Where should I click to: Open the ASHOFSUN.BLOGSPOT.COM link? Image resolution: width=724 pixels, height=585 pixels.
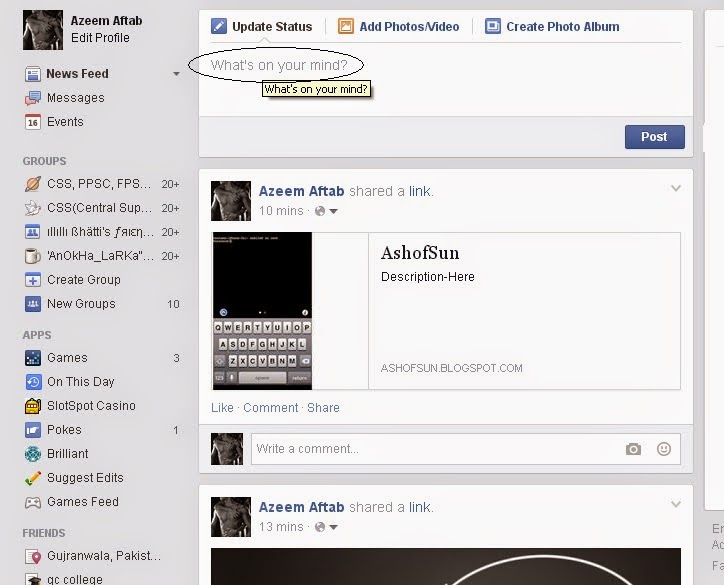[x=452, y=368]
